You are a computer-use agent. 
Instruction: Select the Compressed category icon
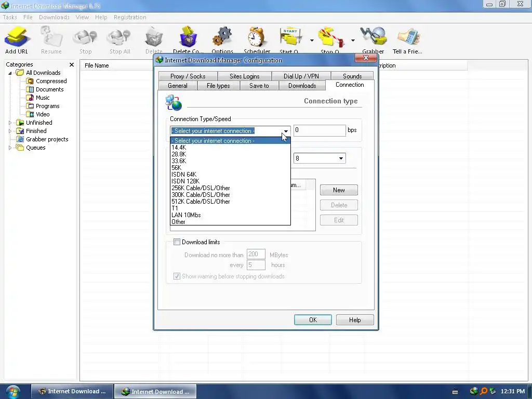pyautogui.click(x=30, y=81)
